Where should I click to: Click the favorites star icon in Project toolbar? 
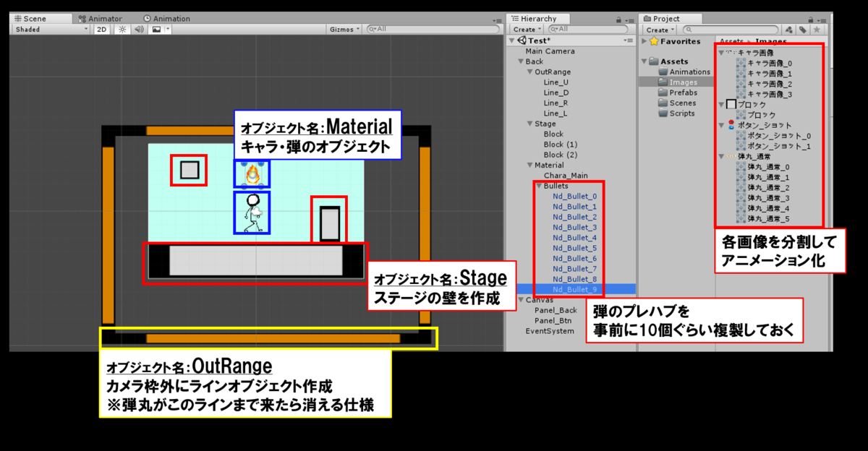[818, 30]
